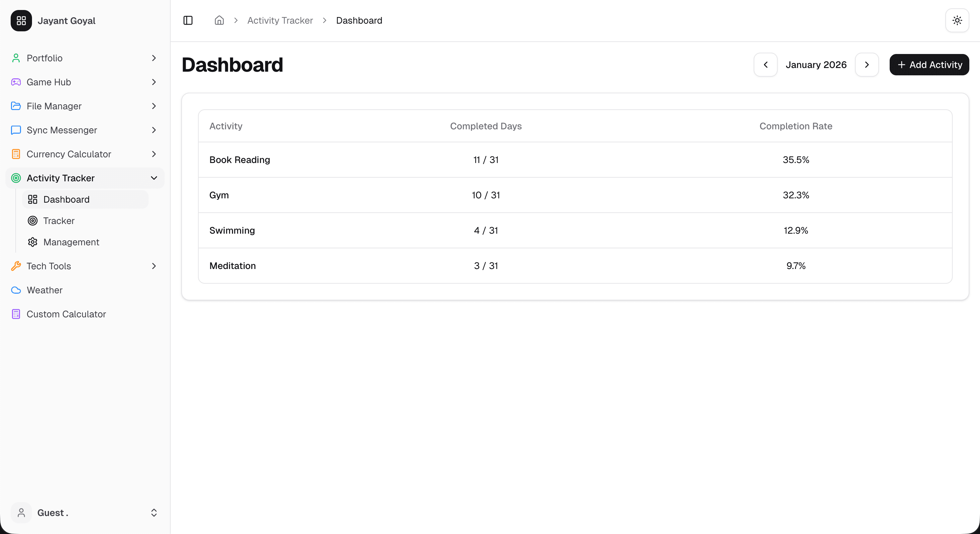Go to next month
980x534 pixels.
867,65
